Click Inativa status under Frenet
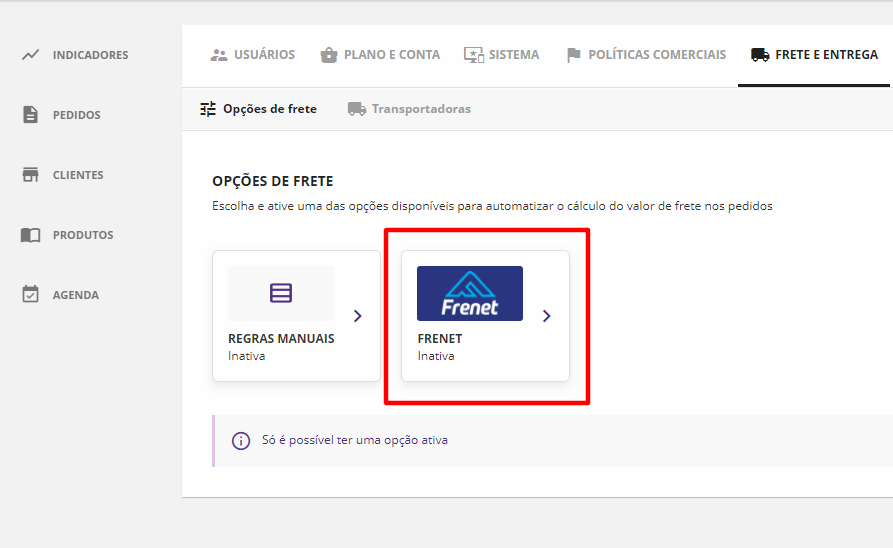893x548 pixels. pos(436,356)
